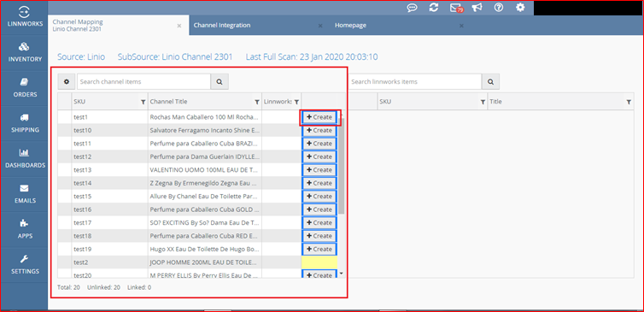Open Dashboards from the sidebar
644x312 pixels.
coord(24,159)
